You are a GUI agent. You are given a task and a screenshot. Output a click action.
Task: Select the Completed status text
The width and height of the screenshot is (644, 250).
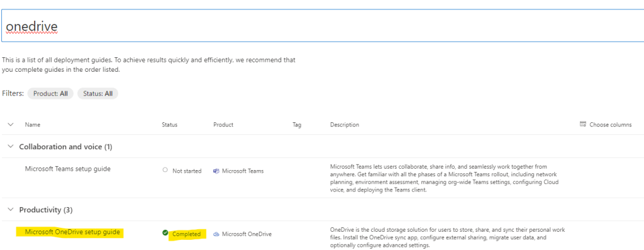[x=186, y=234]
